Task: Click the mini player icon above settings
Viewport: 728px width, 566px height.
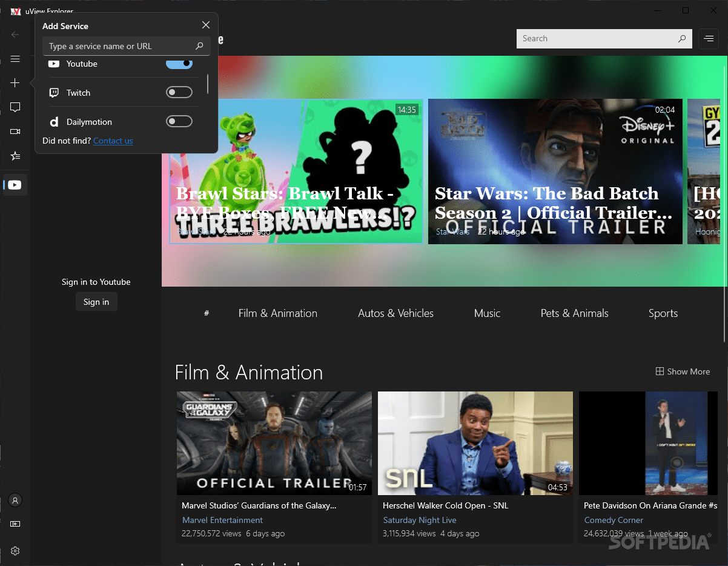Action: 15,524
